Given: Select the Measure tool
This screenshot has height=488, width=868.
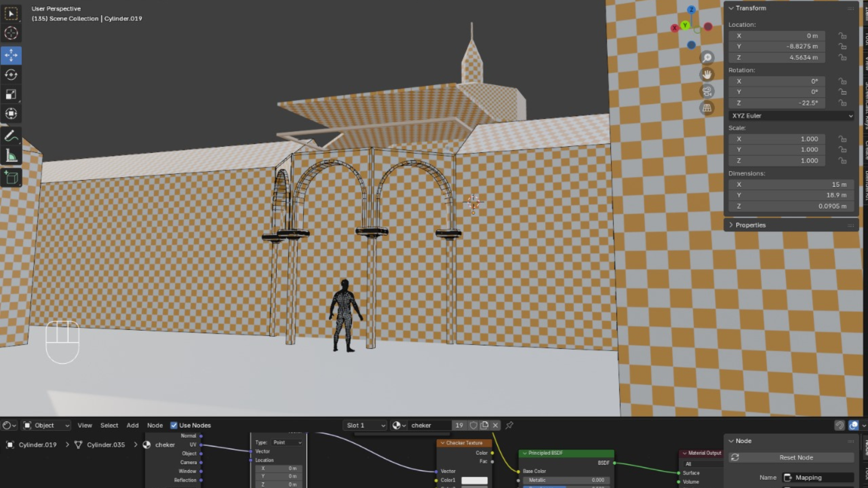Looking at the screenshot, I should click(x=11, y=156).
